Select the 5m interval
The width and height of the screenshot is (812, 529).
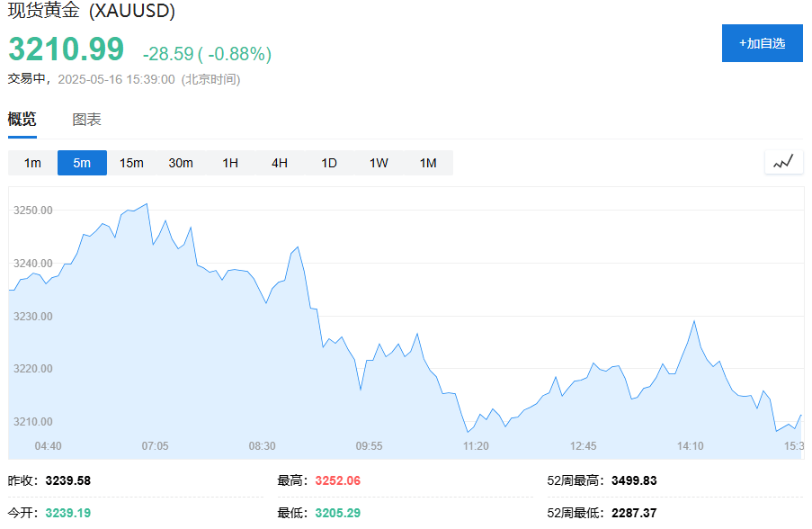coord(82,163)
